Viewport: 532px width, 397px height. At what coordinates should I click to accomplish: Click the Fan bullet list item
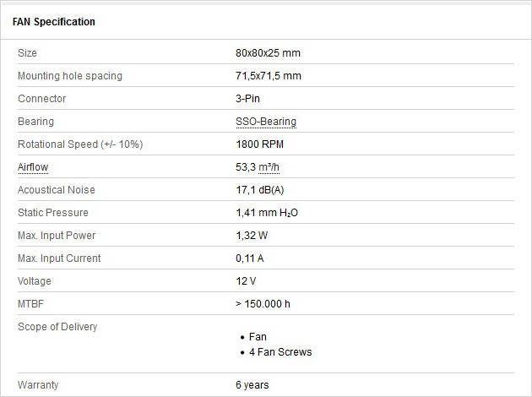click(258, 336)
